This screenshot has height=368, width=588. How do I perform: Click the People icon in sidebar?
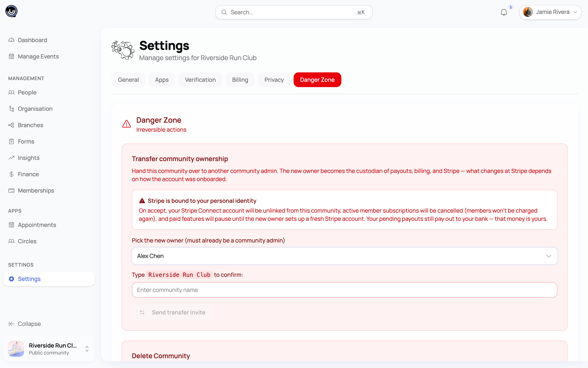11,92
